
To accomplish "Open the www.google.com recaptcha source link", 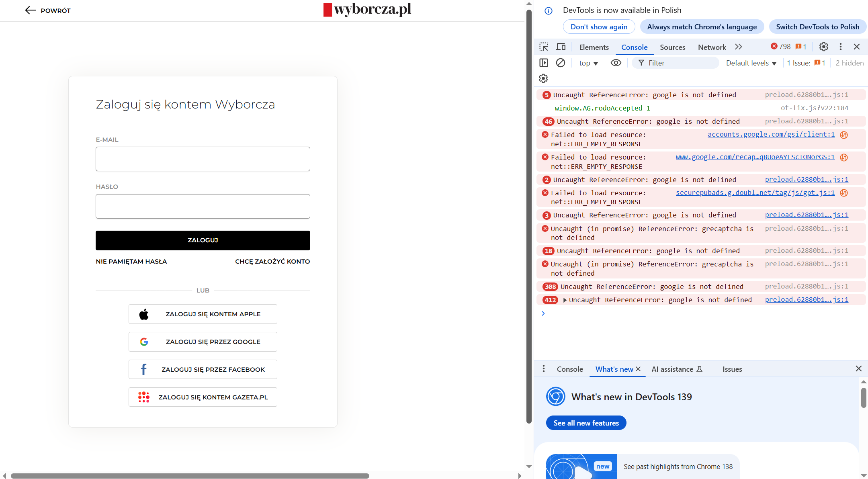I will tap(755, 157).
